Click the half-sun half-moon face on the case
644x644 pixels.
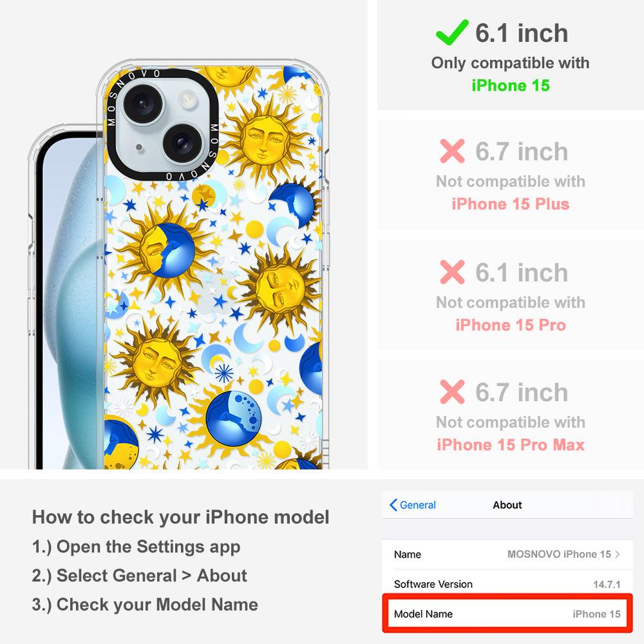167,251
